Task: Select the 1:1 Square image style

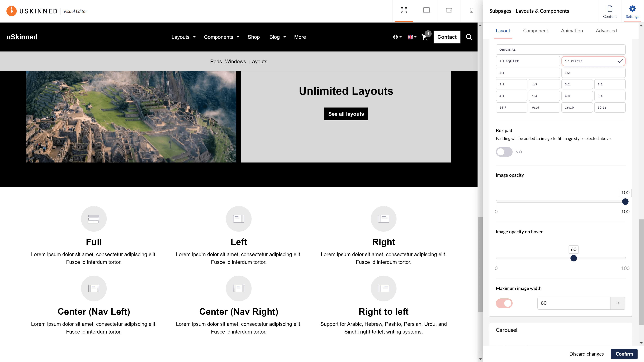Action: click(x=527, y=61)
